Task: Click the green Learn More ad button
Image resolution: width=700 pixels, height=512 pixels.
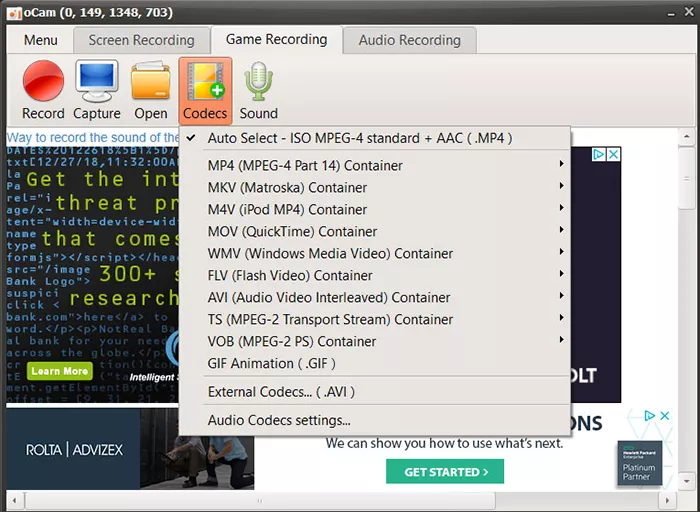Action: pos(60,371)
